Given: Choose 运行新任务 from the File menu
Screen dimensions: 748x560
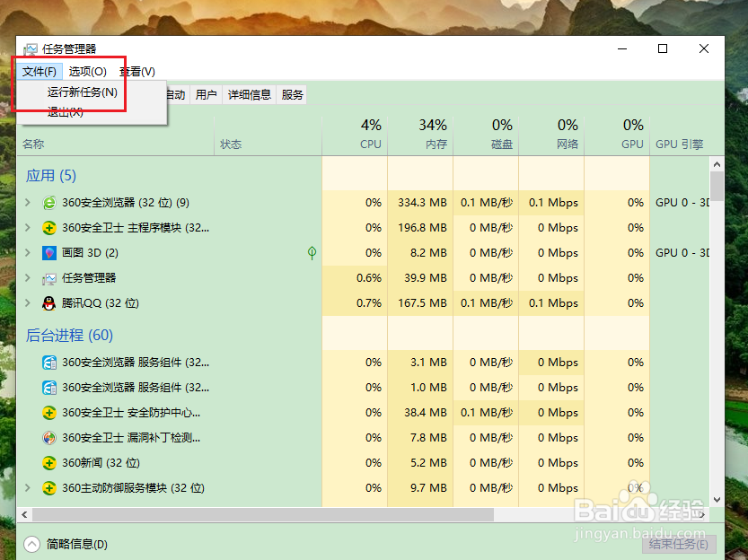Looking at the screenshot, I should point(83,92).
